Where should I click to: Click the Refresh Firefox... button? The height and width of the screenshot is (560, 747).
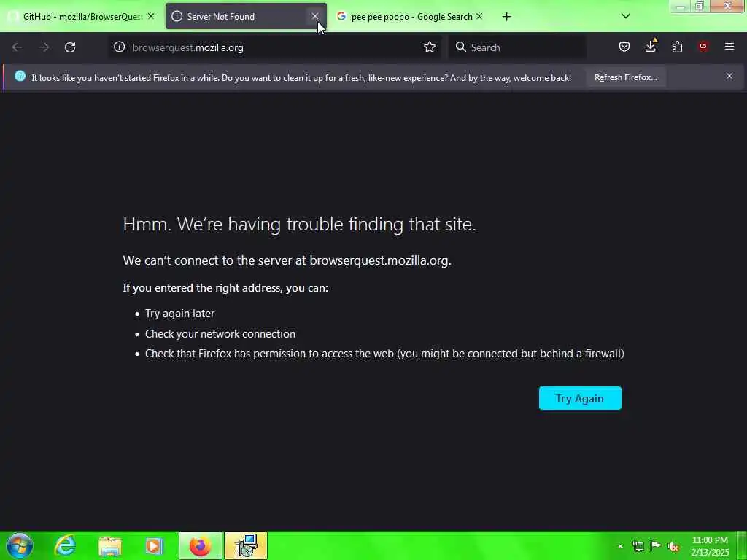pyautogui.click(x=625, y=77)
